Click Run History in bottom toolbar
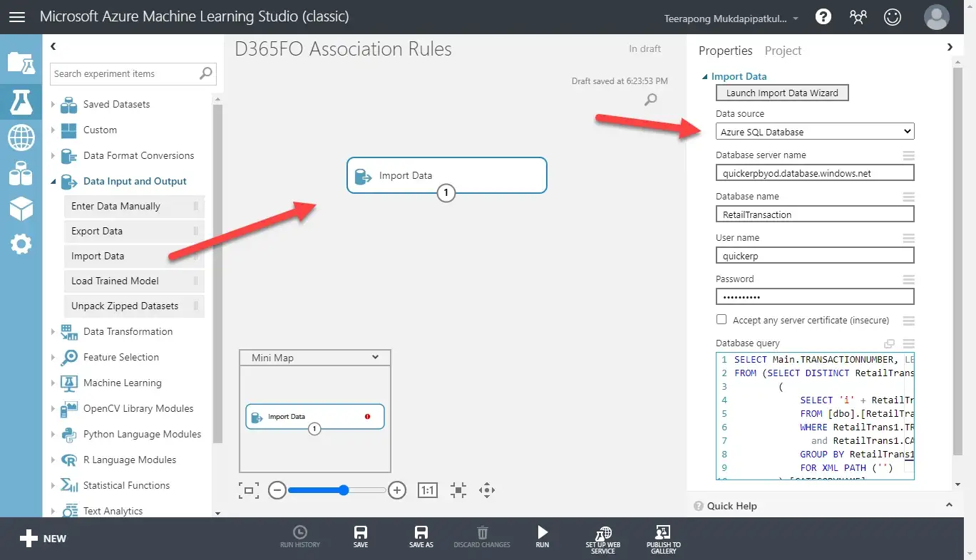976x560 pixels. tap(300, 537)
